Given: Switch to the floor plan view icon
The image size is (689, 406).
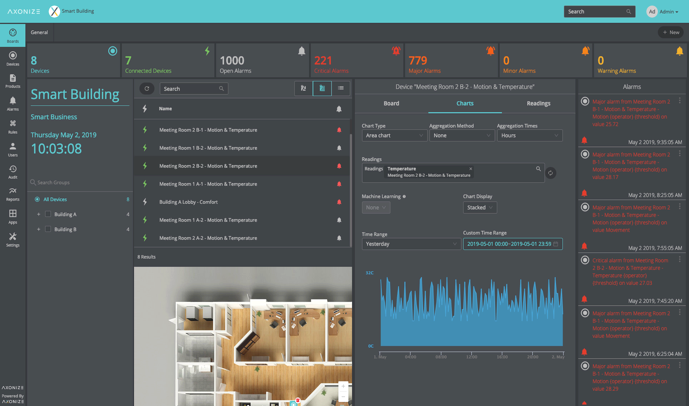Looking at the screenshot, I should click(322, 88).
